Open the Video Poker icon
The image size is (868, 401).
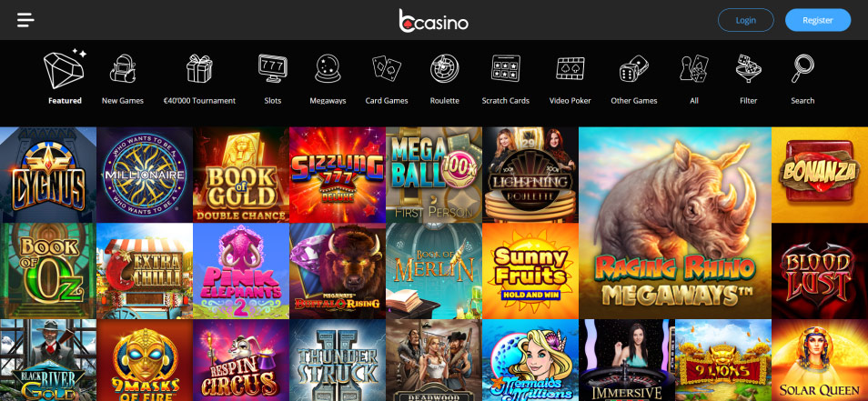(x=570, y=69)
